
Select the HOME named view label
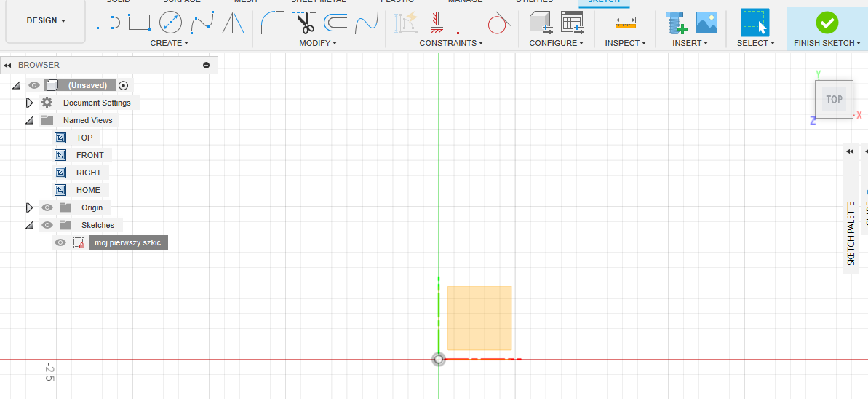point(88,190)
